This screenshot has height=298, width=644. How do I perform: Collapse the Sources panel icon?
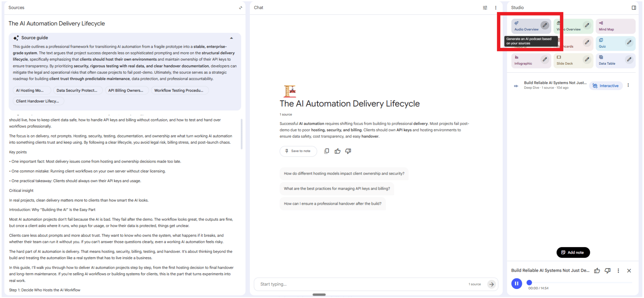point(240,8)
